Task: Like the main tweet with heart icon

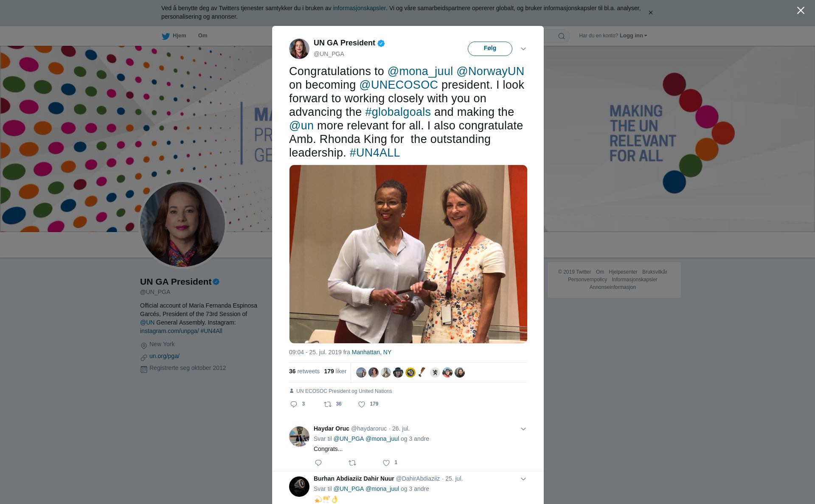Action: [x=362, y=404]
